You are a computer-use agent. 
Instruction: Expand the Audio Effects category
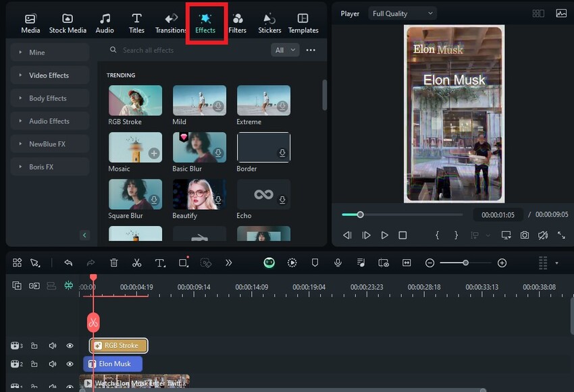[x=50, y=121]
